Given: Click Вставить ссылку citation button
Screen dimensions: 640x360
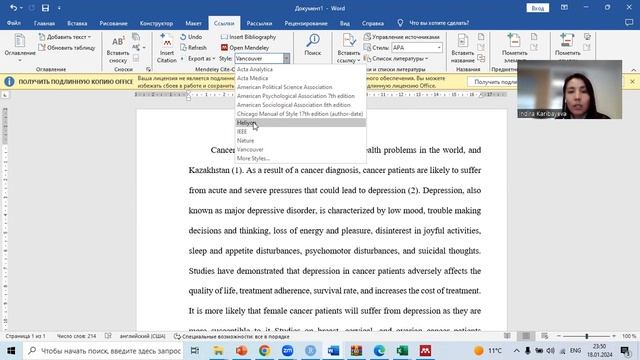Looking at the screenshot, I should 349,49.
